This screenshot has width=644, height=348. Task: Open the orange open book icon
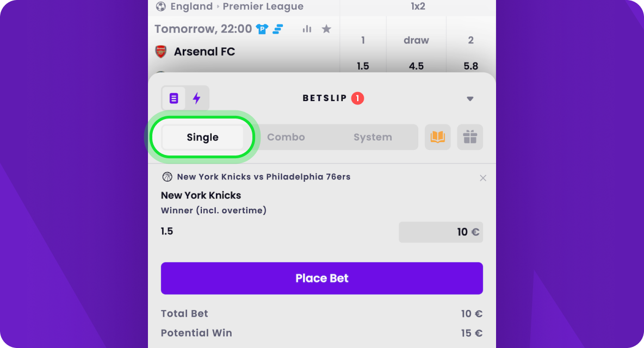click(437, 137)
